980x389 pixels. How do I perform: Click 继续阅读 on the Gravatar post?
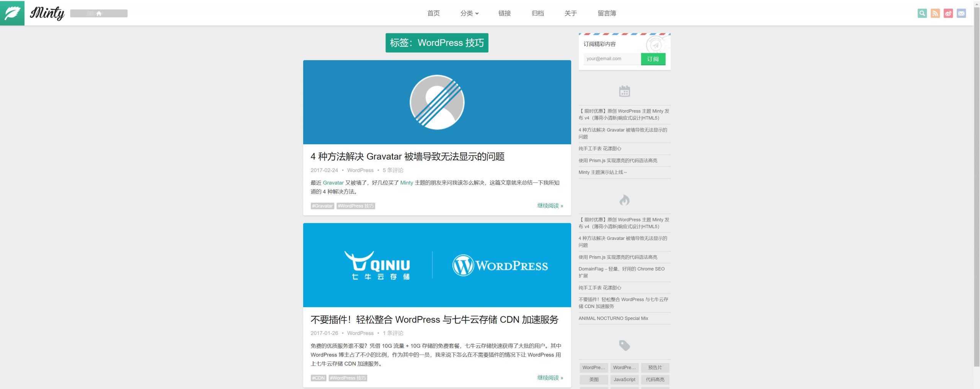pos(550,206)
